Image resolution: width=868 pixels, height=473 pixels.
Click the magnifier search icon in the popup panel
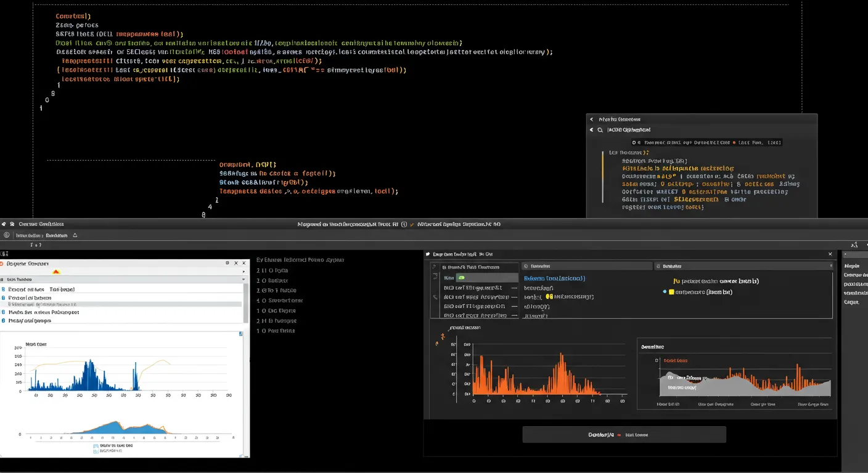coord(599,130)
